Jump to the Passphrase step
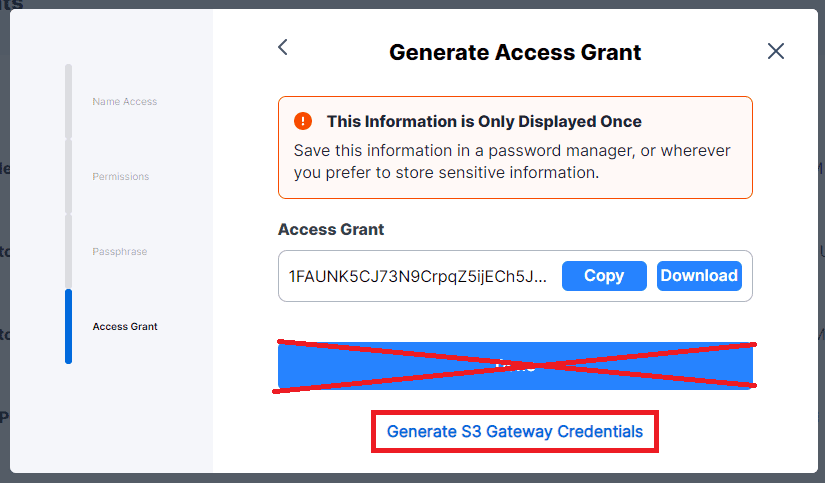Image resolution: width=825 pixels, height=483 pixels. coord(119,251)
